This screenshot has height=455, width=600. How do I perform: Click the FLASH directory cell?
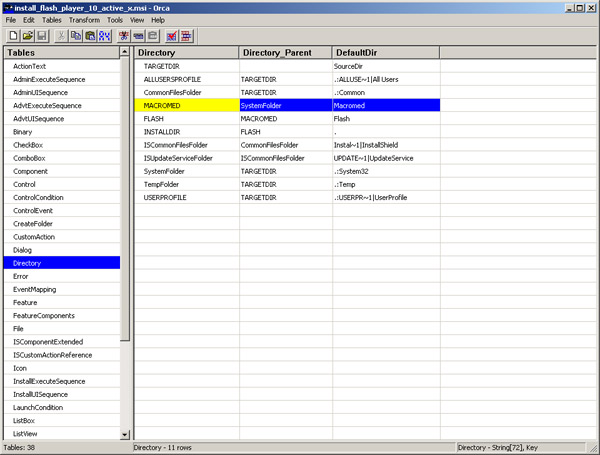click(x=187, y=119)
